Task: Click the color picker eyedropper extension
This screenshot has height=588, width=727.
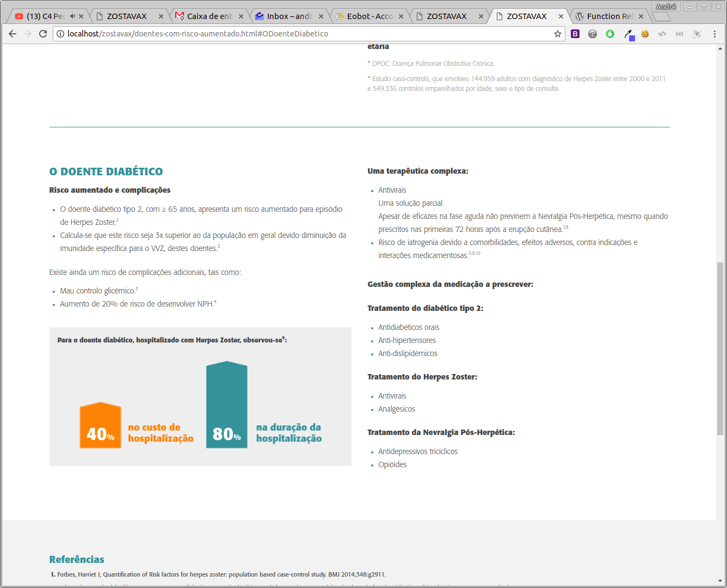Action: coord(628,34)
